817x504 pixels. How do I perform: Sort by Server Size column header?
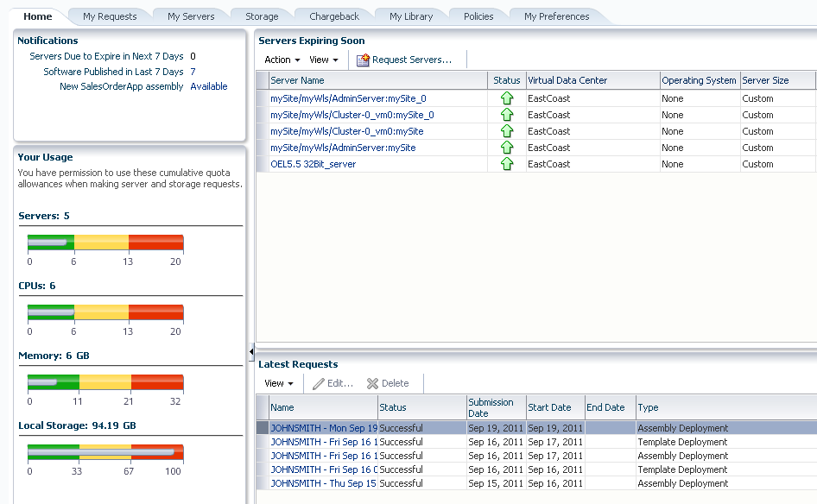(777, 80)
